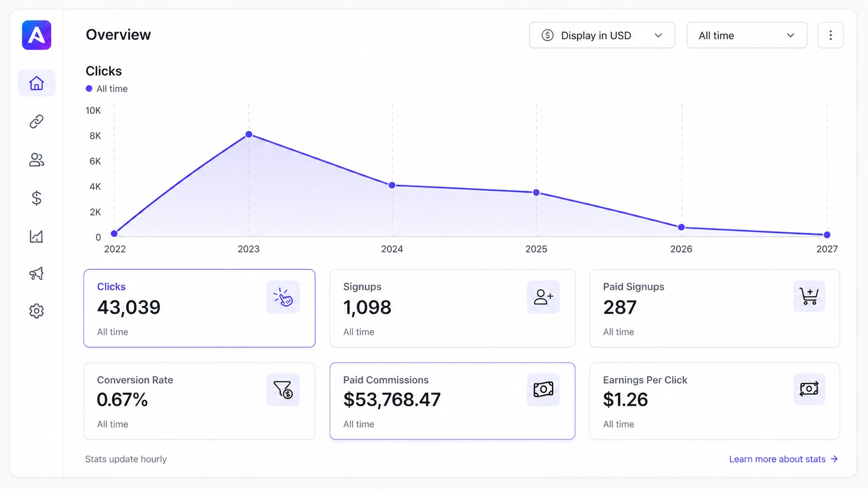This screenshot has width=868, height=489.
Task: Select the Signups stat card
Action: tap(452, 308)
